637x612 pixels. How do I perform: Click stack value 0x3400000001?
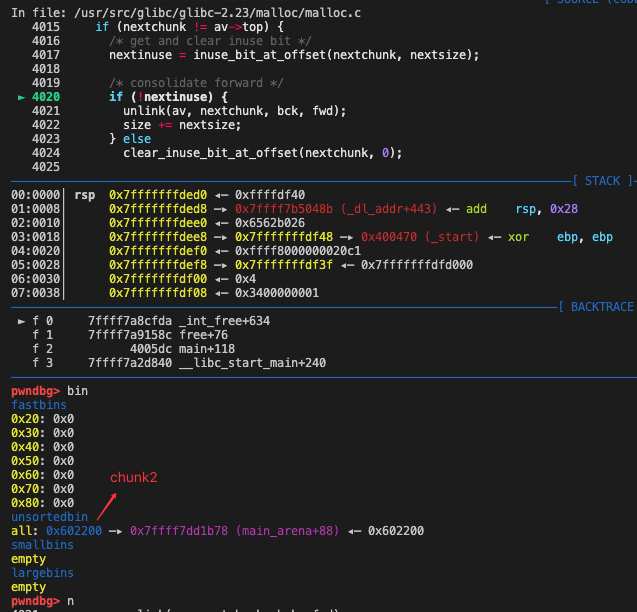click(x=277, y=293)
